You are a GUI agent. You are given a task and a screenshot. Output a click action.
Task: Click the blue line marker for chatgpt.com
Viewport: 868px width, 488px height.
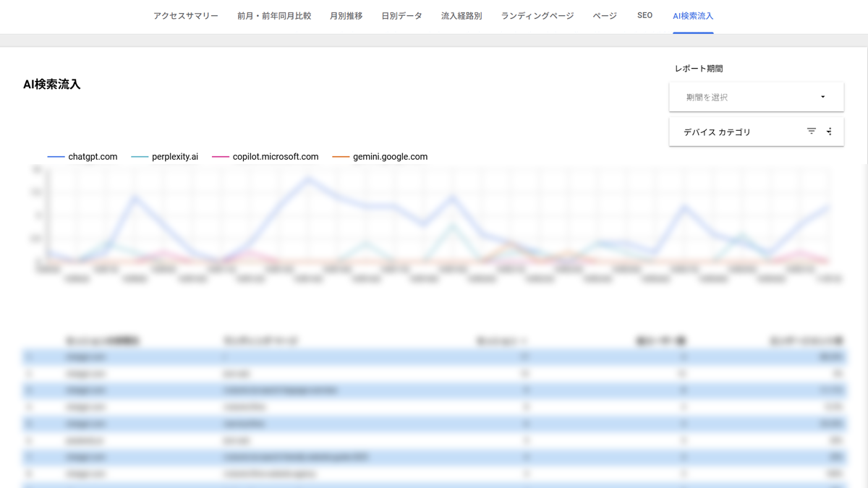pyautogui.click(x=55, y=156)
